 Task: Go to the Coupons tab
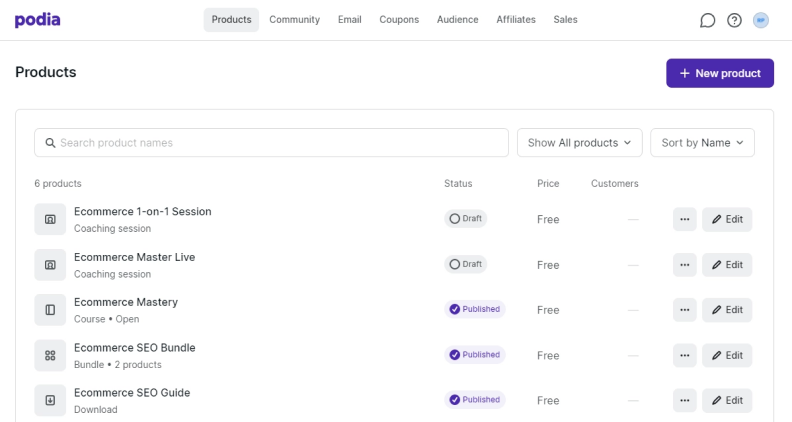pos(399,20)
